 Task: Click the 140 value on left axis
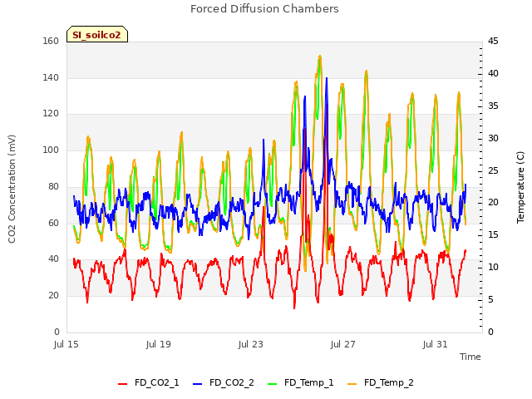pos(51,77)
